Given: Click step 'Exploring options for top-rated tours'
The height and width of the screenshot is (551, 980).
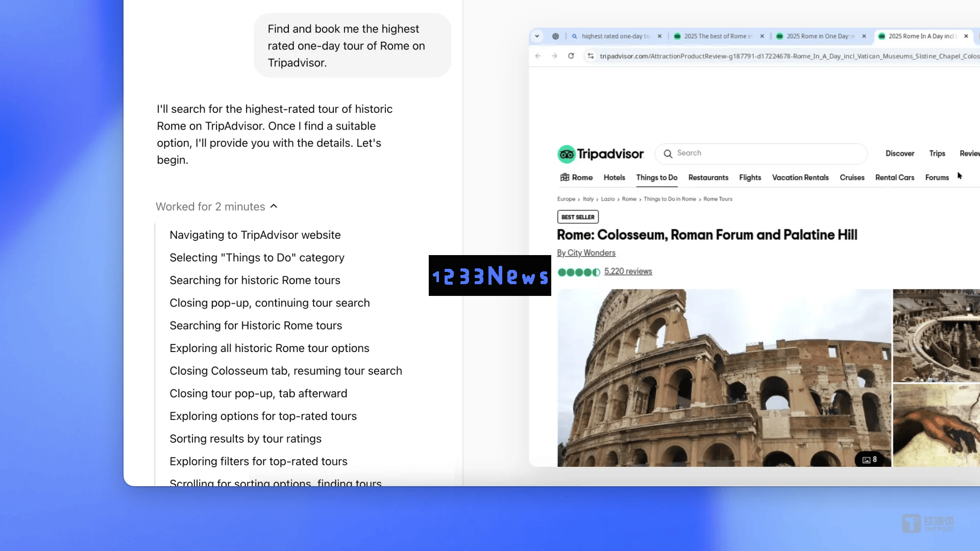Looking at the screenshot, I should point(263,416).
